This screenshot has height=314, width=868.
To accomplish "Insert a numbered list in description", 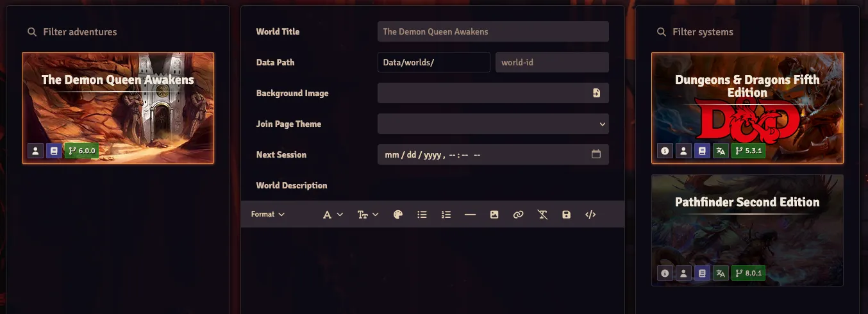I will click(x=446, y=215).
